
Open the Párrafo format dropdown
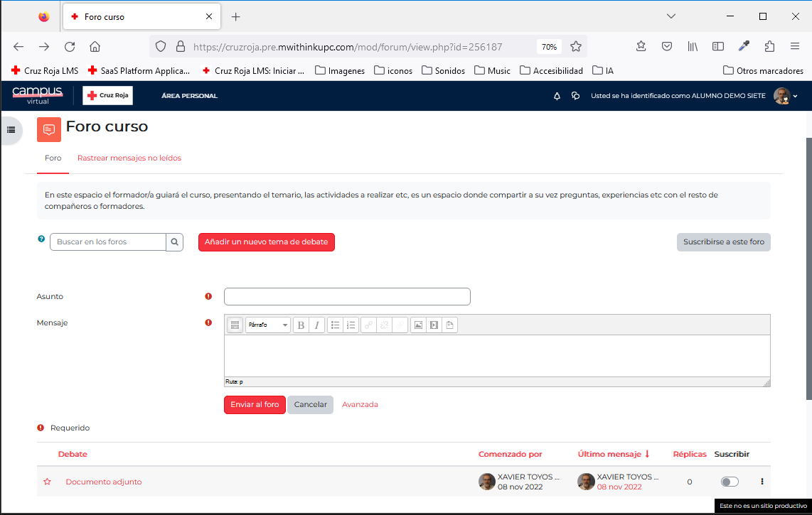(268, 325)
